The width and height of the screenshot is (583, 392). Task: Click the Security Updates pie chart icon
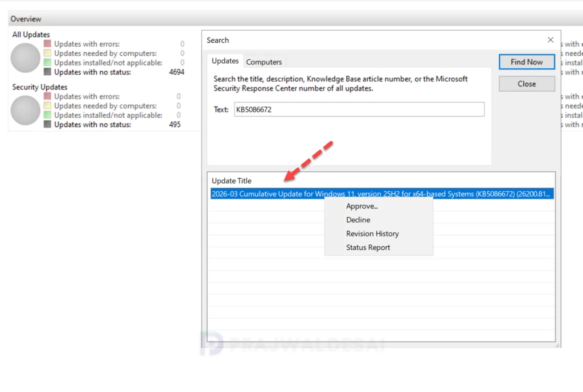click(25, 110)
